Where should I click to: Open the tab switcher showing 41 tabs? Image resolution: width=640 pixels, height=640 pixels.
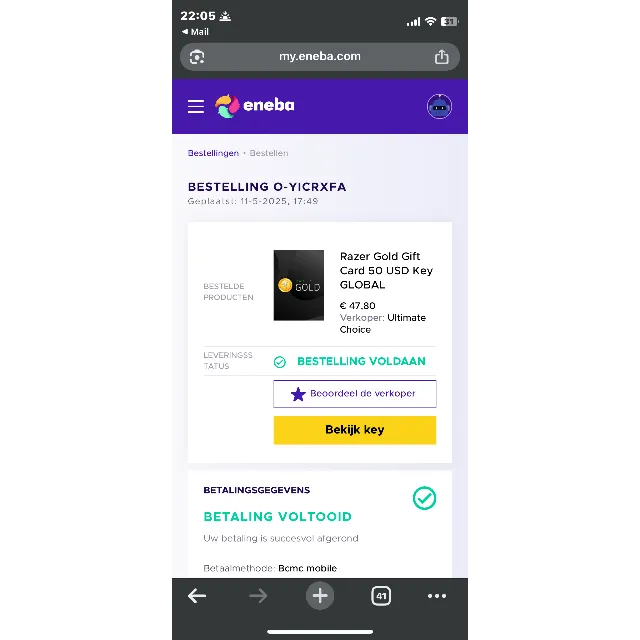[x=381, y=596]
